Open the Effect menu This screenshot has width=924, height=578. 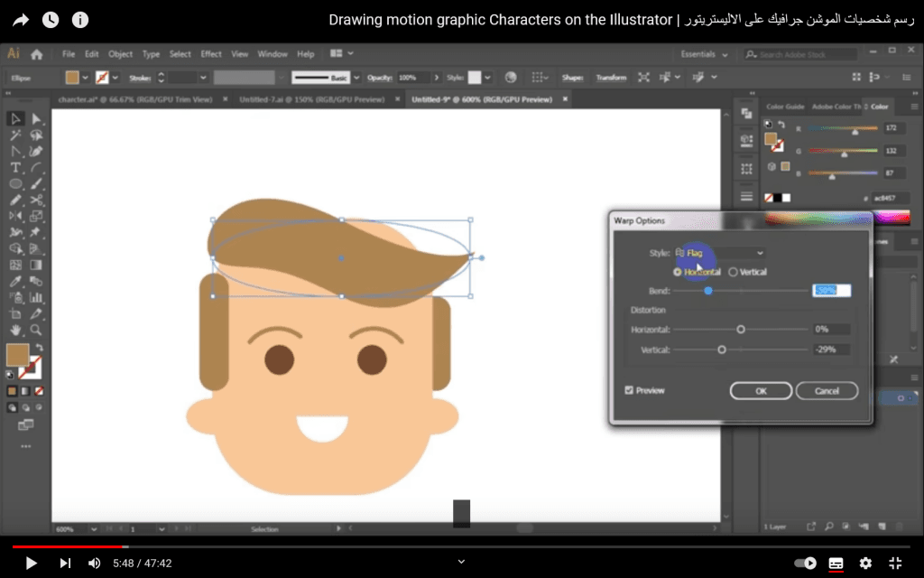[211, 53]
